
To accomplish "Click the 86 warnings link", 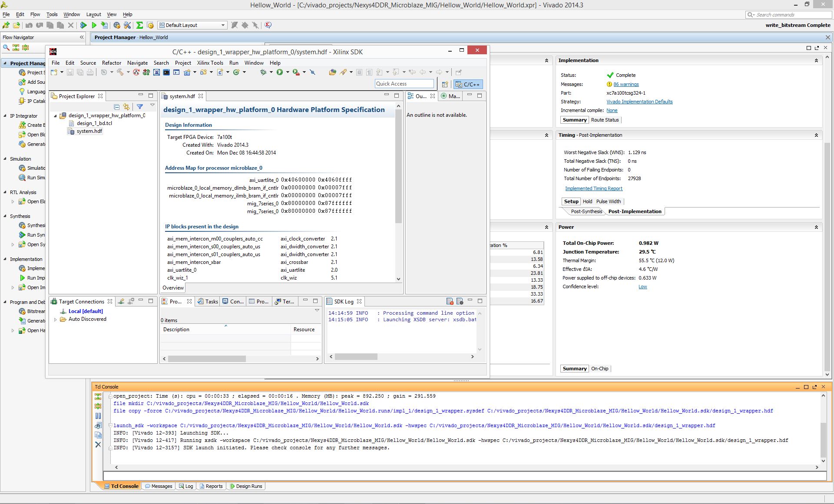I will [626, 84].
